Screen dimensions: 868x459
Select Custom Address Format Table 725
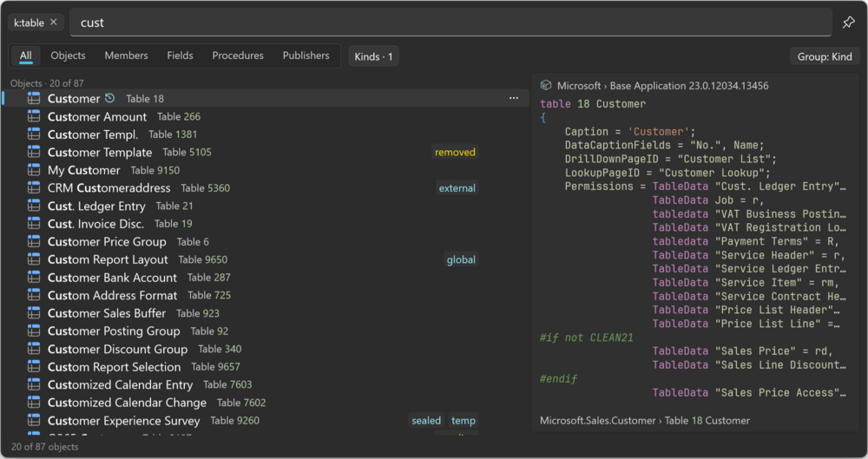(266, 295)
